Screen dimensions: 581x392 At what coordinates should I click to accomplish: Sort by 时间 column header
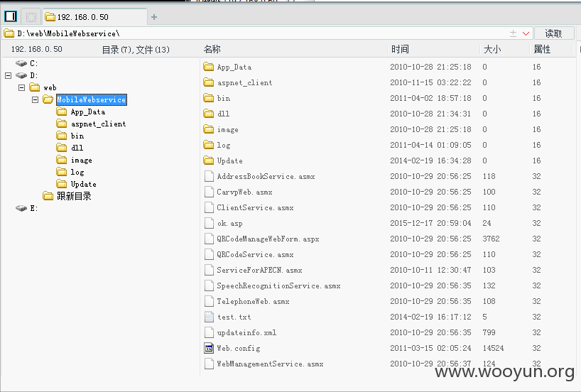click(x=400, y=49)
